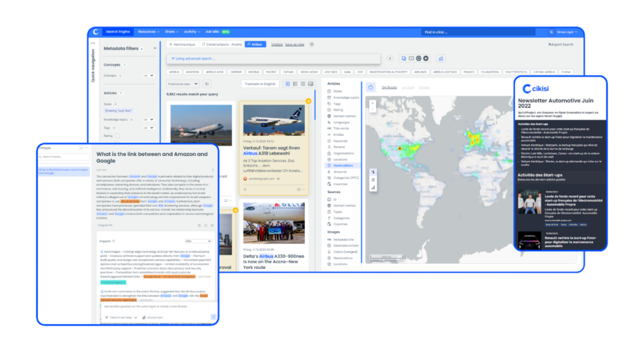
Task: Select the highlighted Geolocations facet under Articles
Action: 343,165
